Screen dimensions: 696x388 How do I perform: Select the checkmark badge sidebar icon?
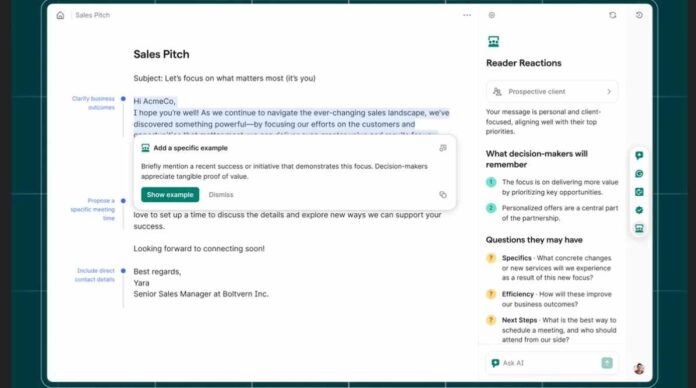click(639, 210)
